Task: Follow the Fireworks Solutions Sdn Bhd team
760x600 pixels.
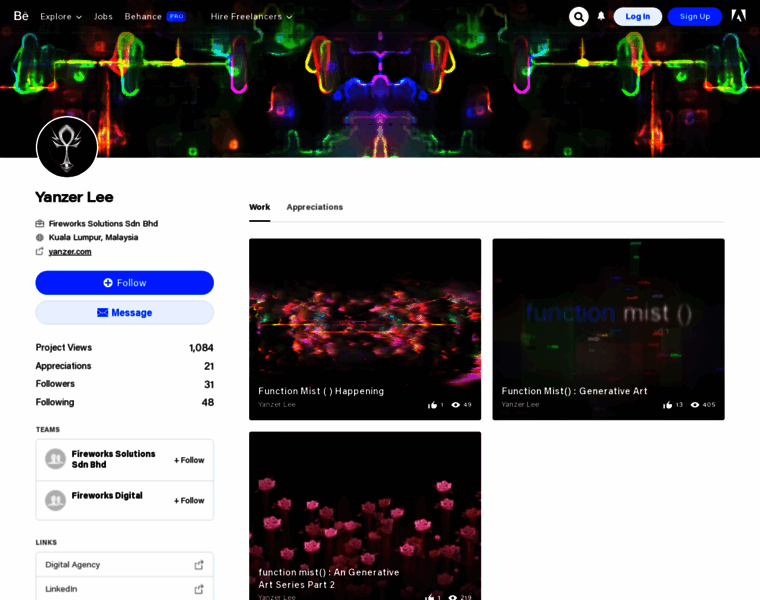Action: [189, 460]
